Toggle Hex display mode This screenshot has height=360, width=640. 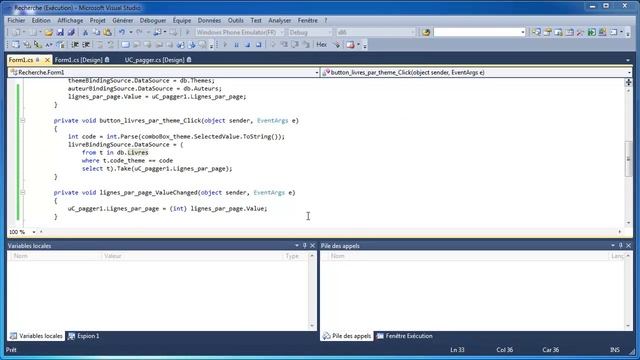tap(322, 45)
